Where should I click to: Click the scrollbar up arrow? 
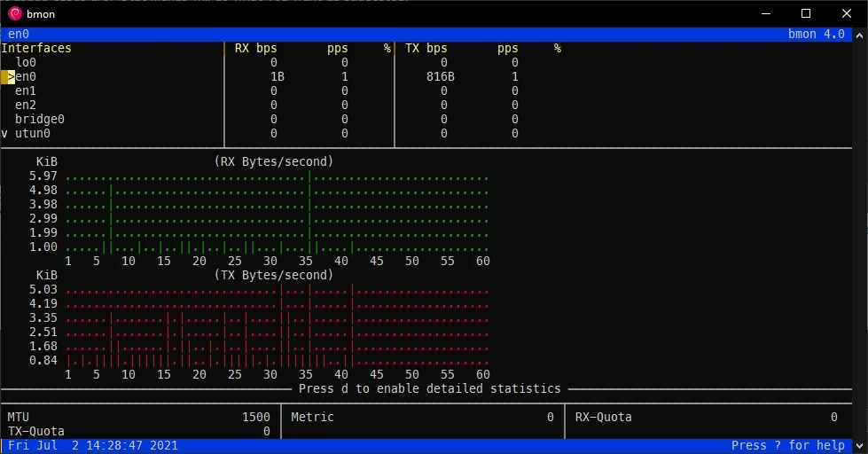click(860, 35)
